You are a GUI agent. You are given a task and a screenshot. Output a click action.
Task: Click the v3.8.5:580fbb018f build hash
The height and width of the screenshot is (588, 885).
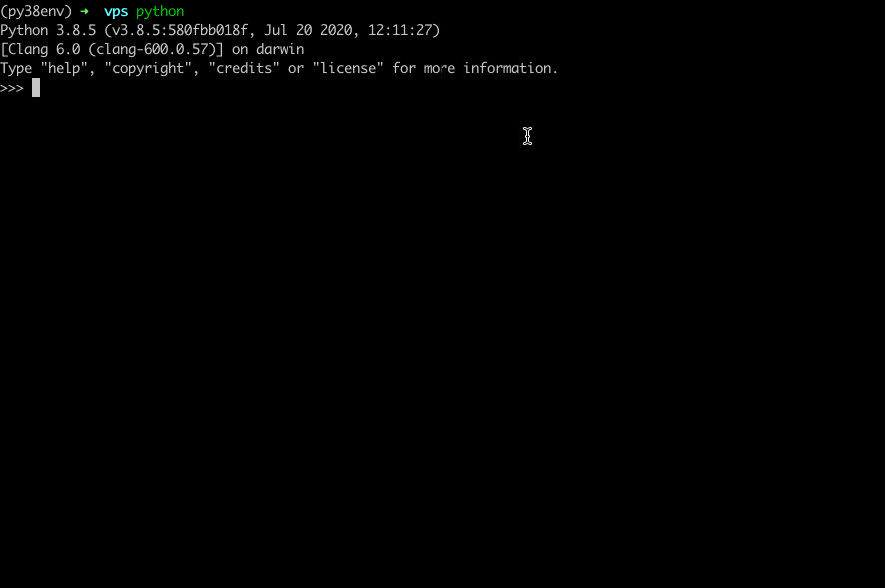[x=180, y=31]
